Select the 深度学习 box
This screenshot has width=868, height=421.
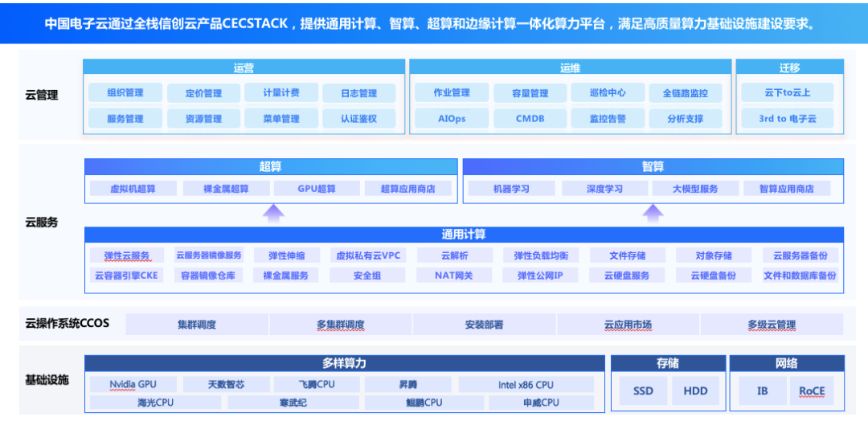click(605, 189)
